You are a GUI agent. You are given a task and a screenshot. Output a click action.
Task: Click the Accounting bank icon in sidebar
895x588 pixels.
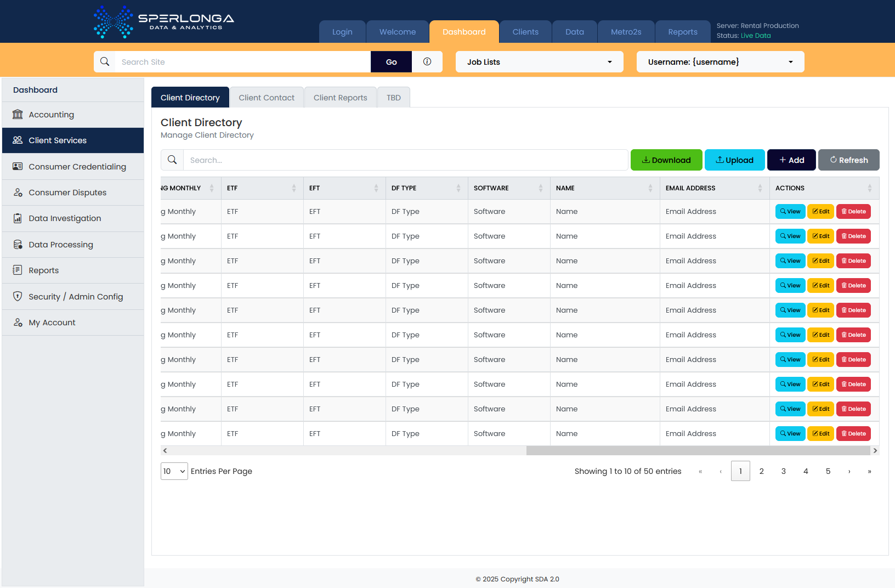(x=18, y=114)
